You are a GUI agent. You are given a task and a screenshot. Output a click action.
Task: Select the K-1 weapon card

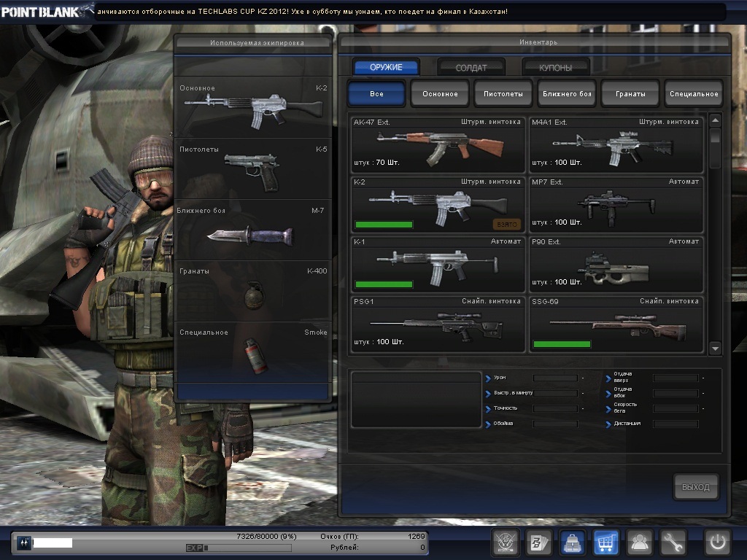438,264
